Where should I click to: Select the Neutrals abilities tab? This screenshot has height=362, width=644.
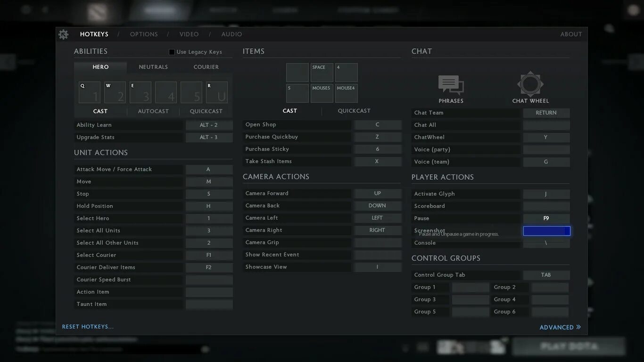153,67
